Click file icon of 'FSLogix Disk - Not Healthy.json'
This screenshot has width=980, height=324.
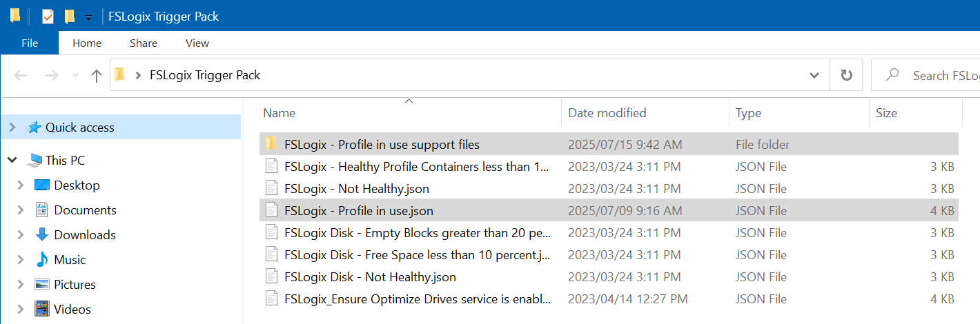point(271,277)
